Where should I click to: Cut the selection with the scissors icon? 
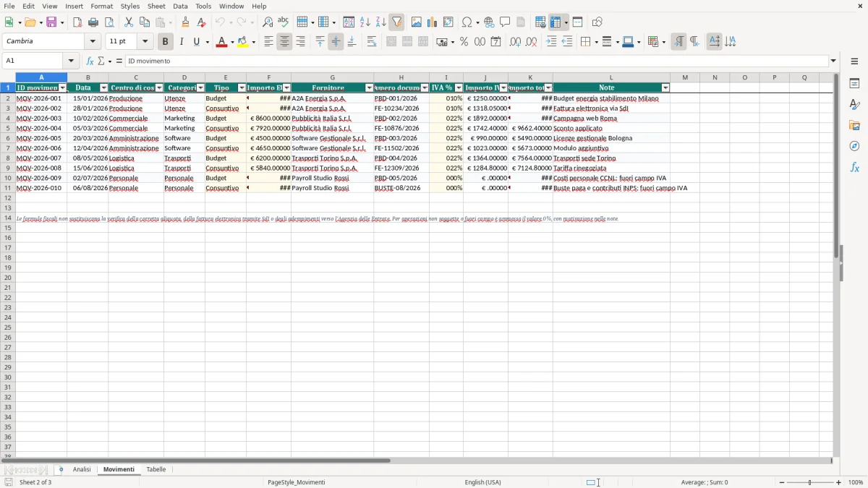coord(129,22)
